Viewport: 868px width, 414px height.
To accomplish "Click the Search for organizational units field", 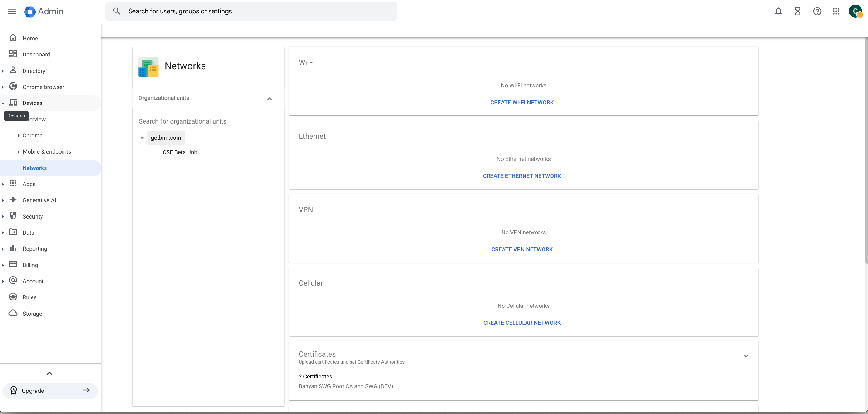I will 206,121.
